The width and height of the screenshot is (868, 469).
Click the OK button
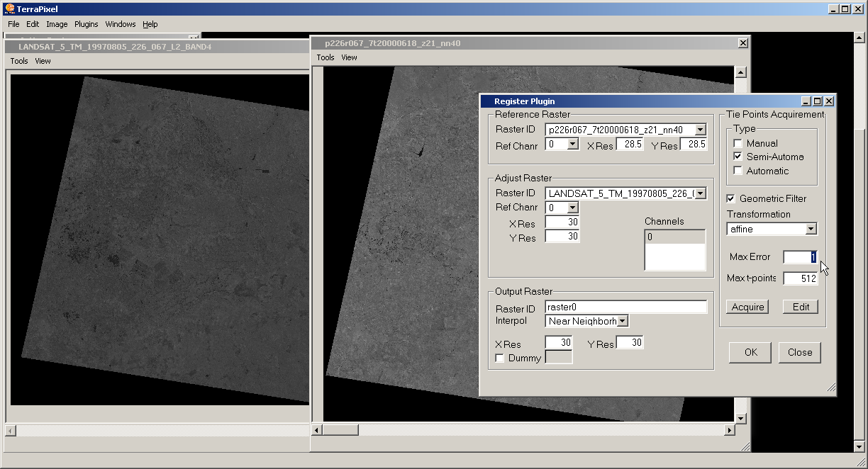tap(750, 352)
